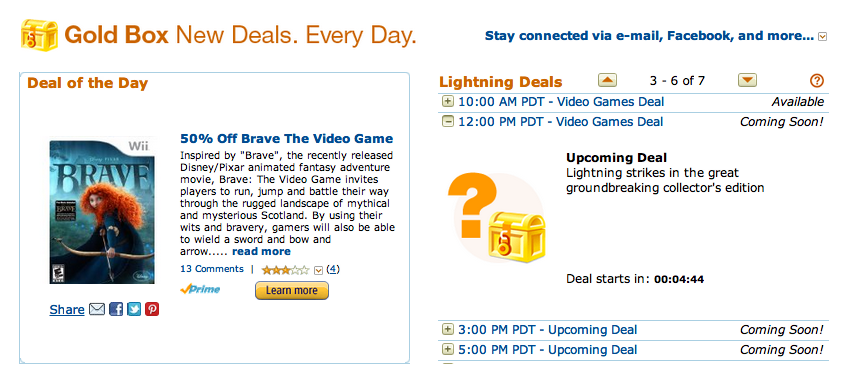Share the deal via email envelope icon
The height and width of the screenshot is (372, 841).
click(97, 309)
